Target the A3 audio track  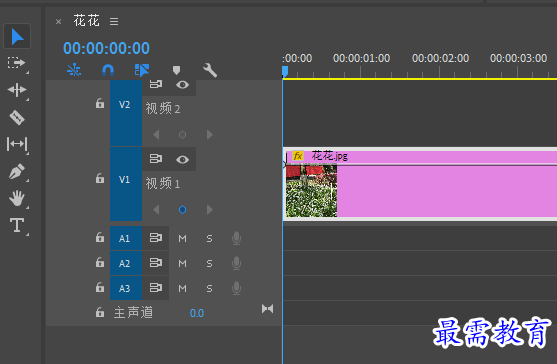(126, 288)
